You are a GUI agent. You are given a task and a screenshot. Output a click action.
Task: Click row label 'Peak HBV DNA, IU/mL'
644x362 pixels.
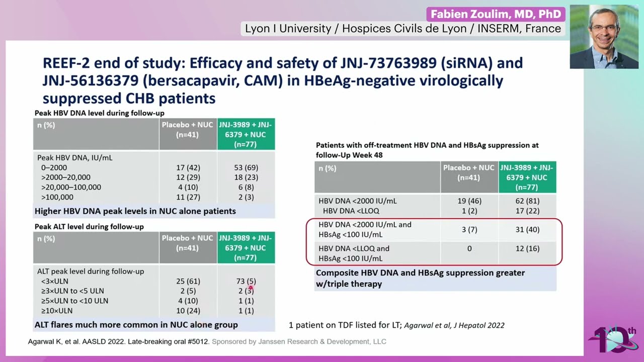click(75, 157)
